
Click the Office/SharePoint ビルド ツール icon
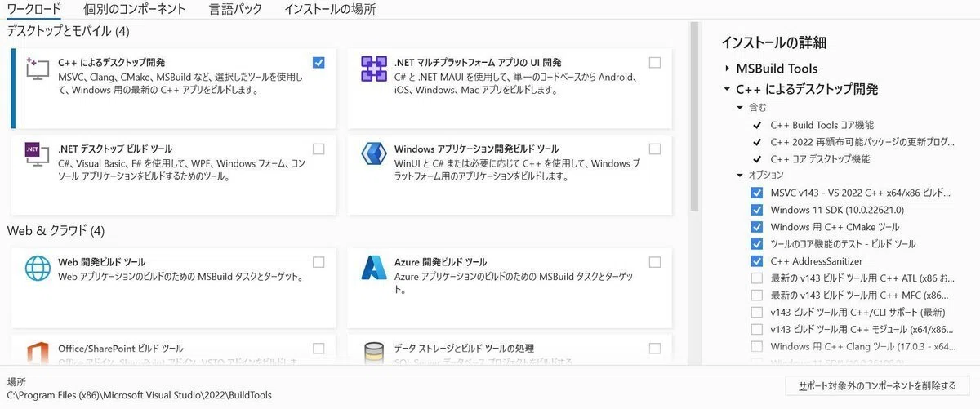click(x=38, y=353)
